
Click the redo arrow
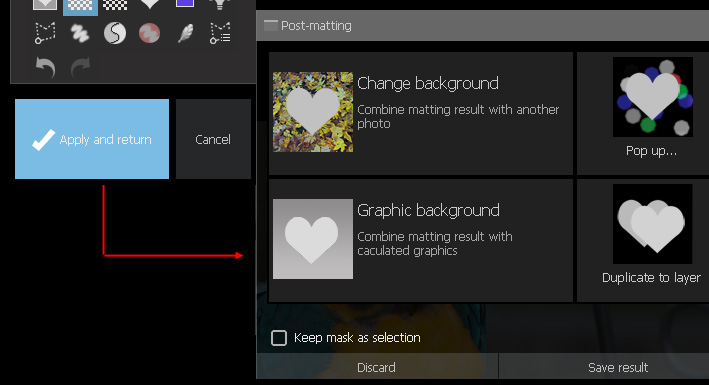[80, 68]
